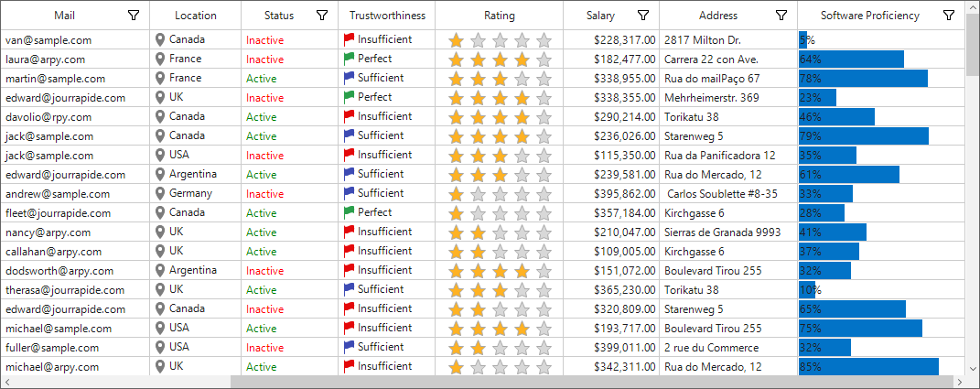980x389 pixels.
Task: Click the horizontal scrollbar left arrow
Action: pos(7,382)
